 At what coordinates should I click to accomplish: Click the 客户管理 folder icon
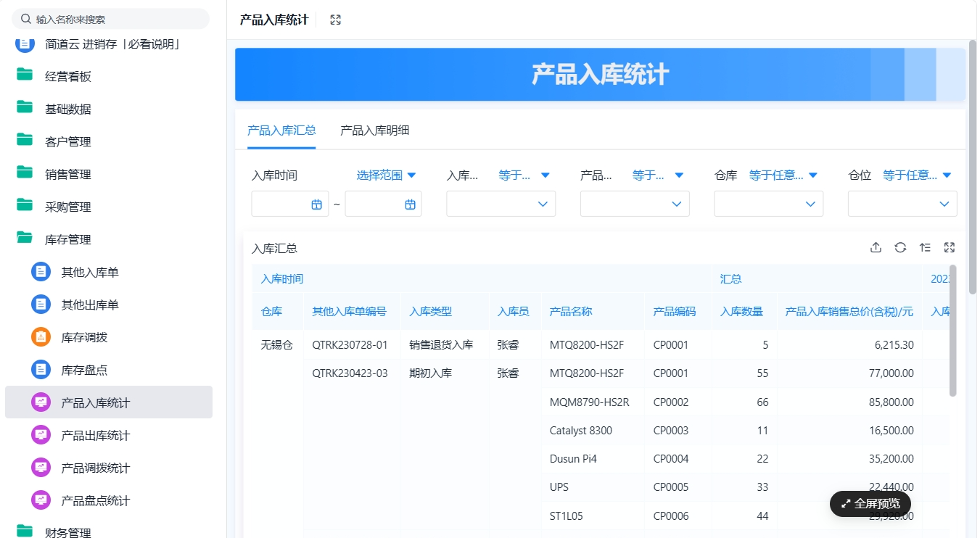(25, 139)
